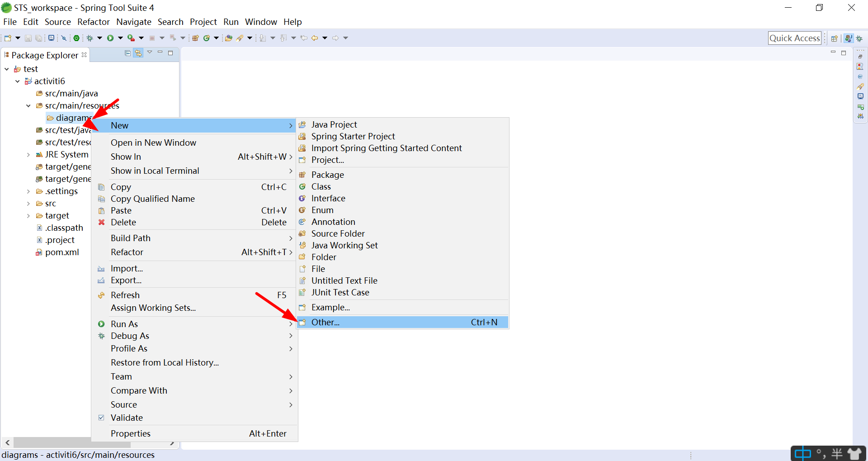Click the Save All toolbar icon

coord(38,38)
